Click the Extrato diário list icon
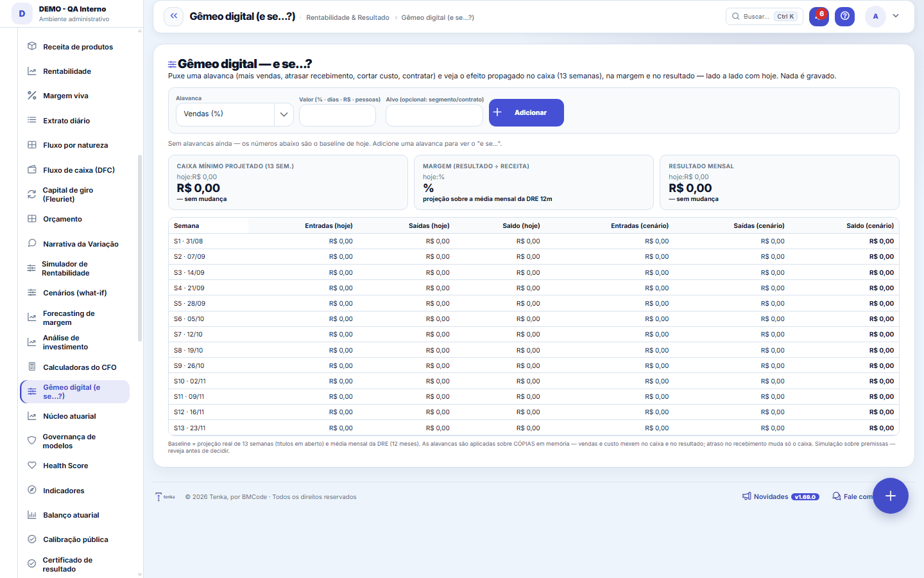This screenshot has width=924, height=578. click(32, 120)
